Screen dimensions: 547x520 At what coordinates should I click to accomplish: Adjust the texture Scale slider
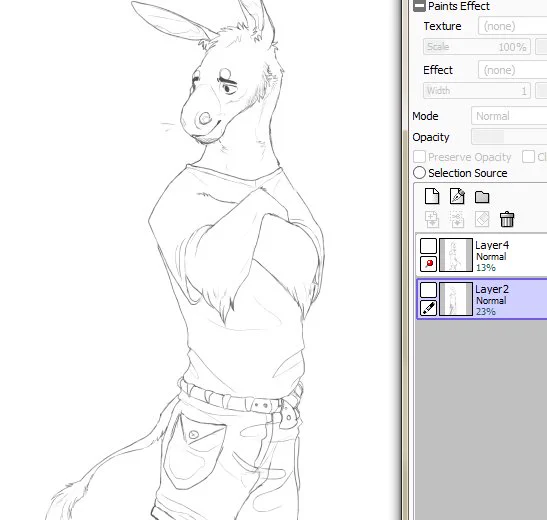477,47
